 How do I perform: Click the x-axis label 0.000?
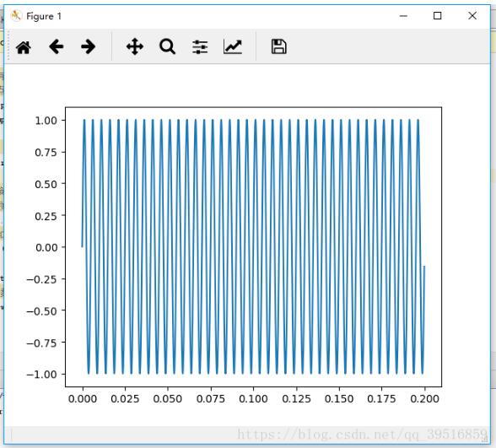(83, 398)
